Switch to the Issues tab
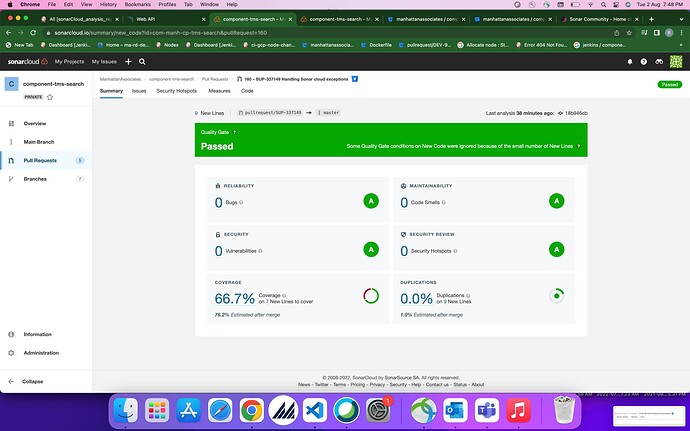The height and width of the screenshot is (431, 690). pos(139,91)
